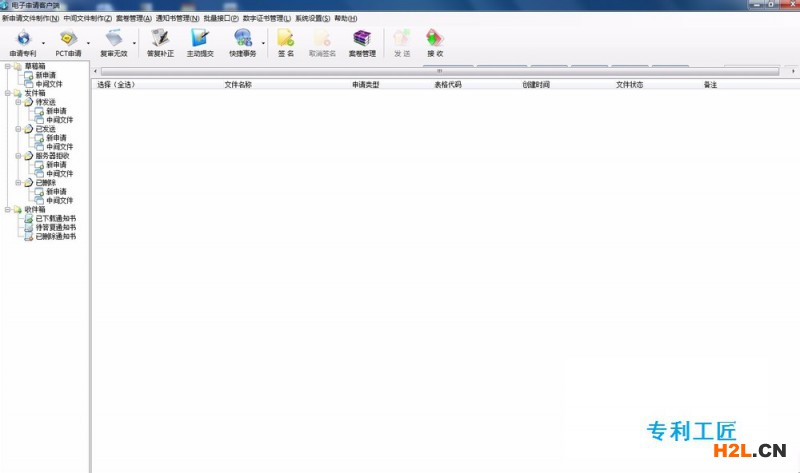Select 新申请 under 已删除
Viewport: 800px width, 473px height.
tap(57, 192)
